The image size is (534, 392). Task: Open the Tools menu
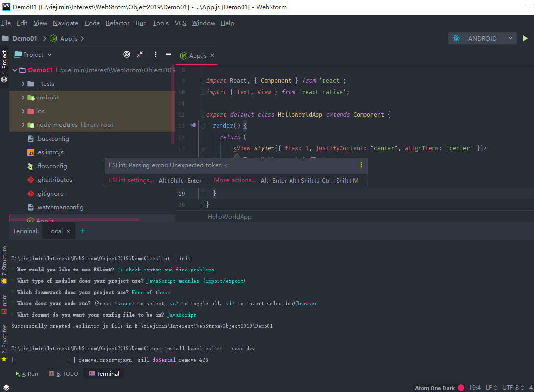(x=160, y=23)
